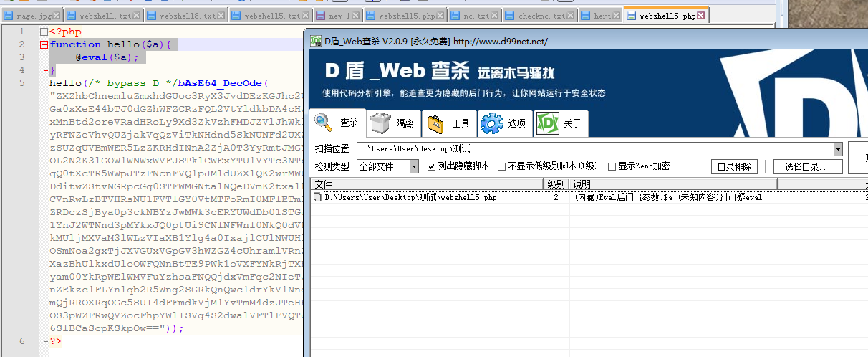Switch to webshell5.txt editor tab
868x357 pixels.
(x=269, y=15)
